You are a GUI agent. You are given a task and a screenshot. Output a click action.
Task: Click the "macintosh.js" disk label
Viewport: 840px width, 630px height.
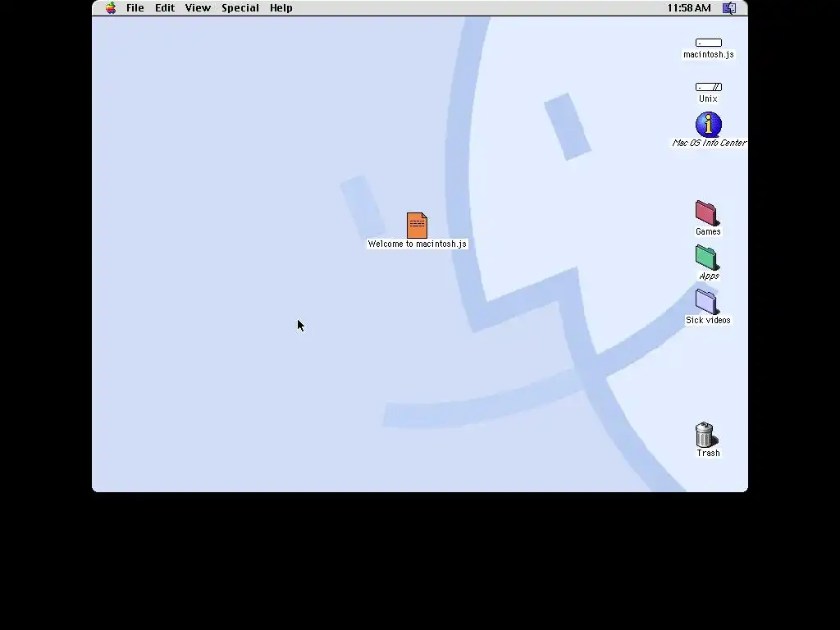click(x=708, y=54)
